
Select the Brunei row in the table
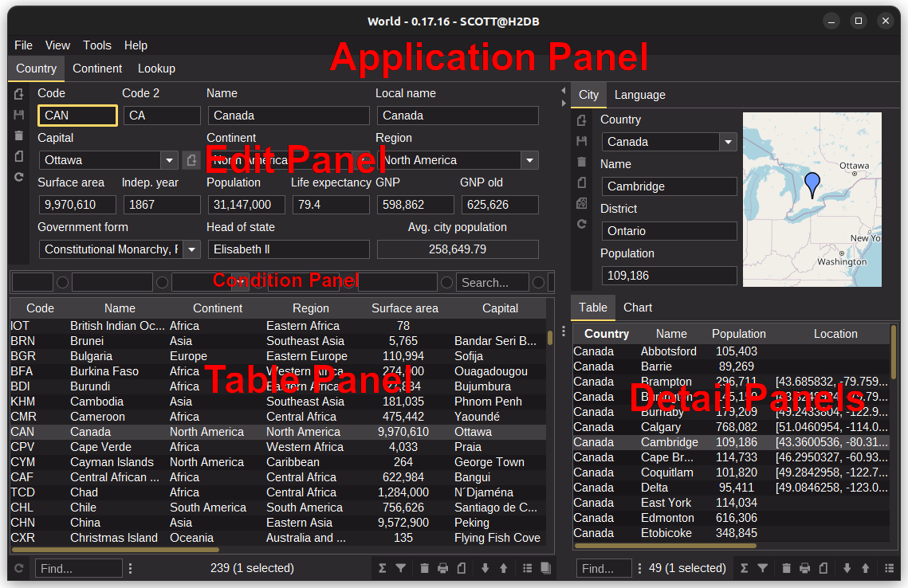coord(120,340)
